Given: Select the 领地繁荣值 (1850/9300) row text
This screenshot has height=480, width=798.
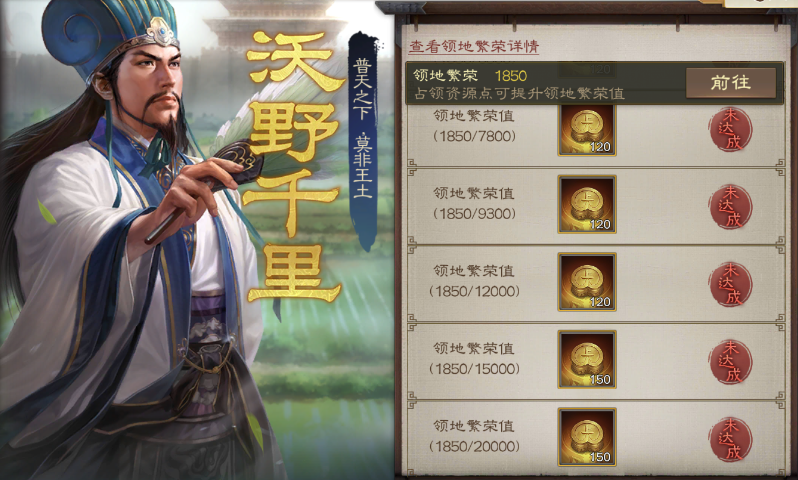Looking at the screenshot, I should pyautogui.click(x=474, y=203).
